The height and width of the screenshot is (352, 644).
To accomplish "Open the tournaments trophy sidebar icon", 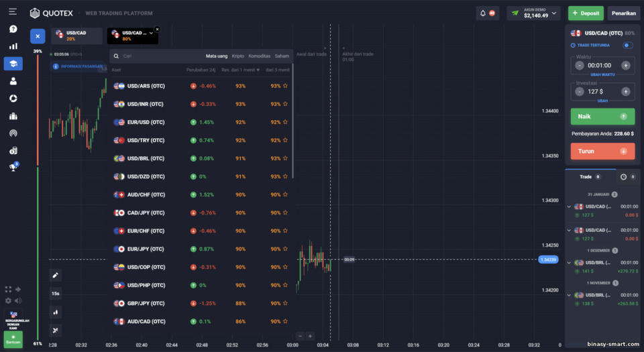I will 13,166.
